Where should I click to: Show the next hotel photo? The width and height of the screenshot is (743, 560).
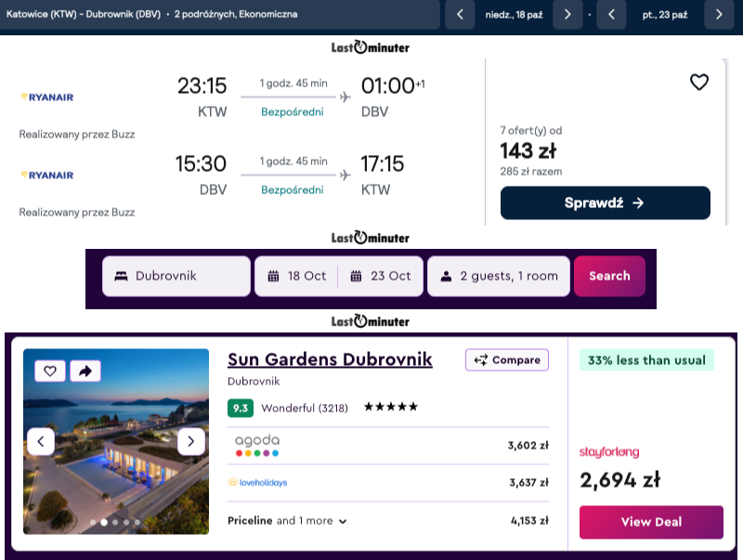[x=191, y=441]
